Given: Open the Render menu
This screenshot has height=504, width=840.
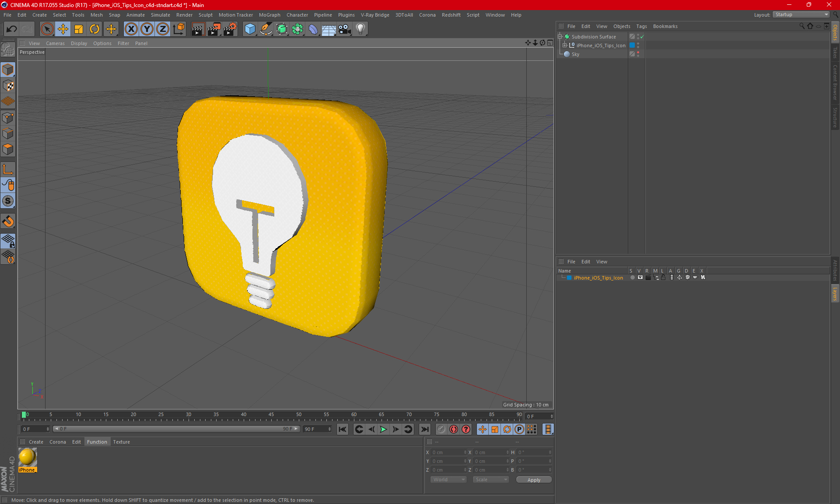Looking at the screenshot, I should click(x=186, y=14).
